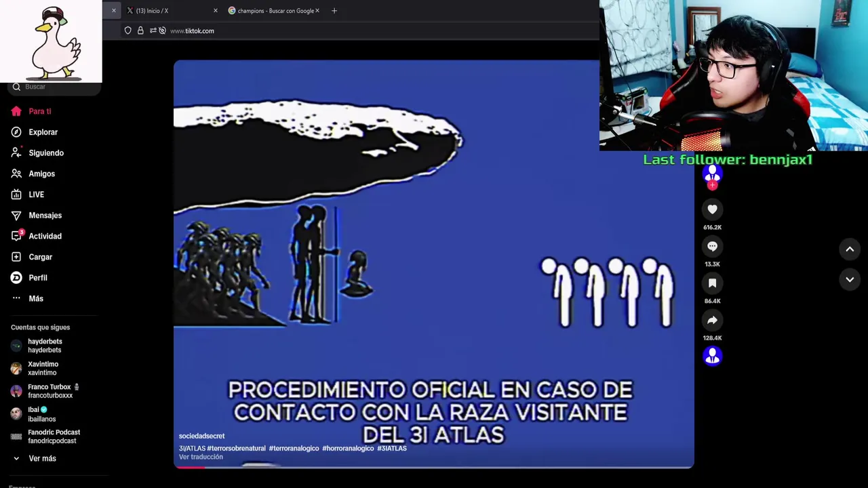Click the Actividad notification icon
The height and width of the screenshot is (488, 868).
17,236
